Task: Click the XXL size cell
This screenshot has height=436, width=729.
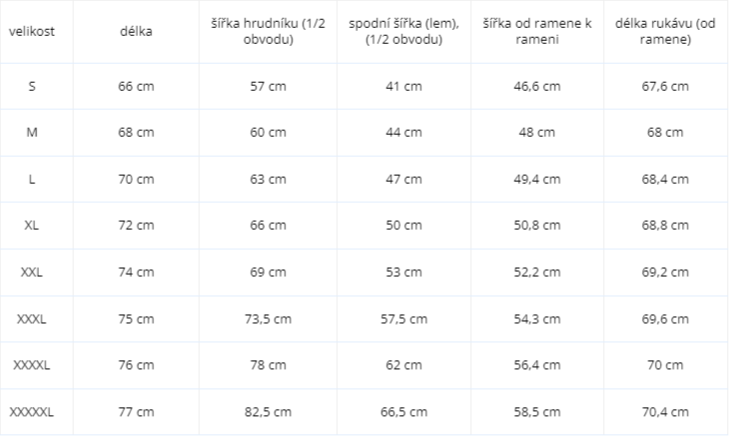Action: point(32,272)
